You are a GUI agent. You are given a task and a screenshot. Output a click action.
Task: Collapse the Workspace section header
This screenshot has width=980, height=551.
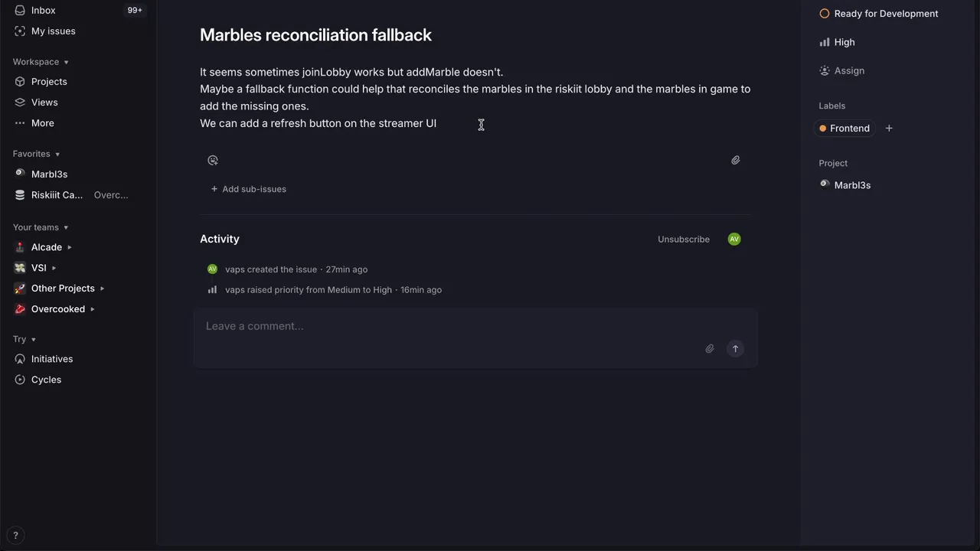click(40, 62)
